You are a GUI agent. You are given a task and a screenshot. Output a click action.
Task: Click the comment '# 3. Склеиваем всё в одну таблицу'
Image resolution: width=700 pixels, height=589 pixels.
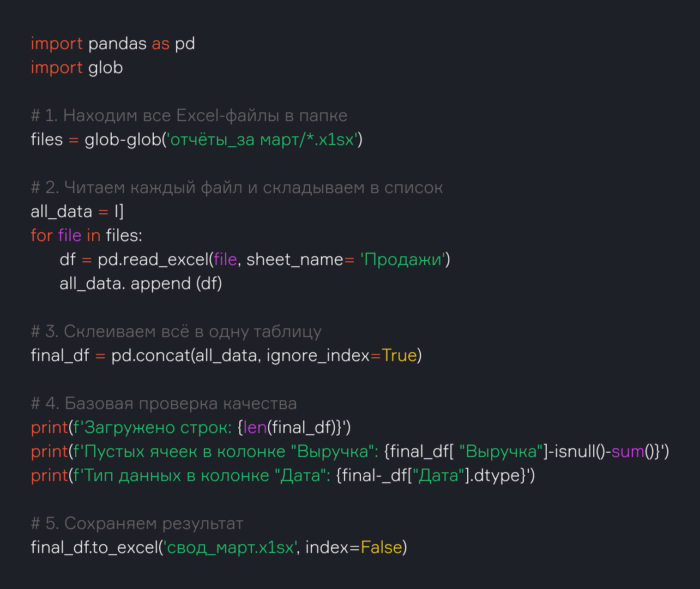coord(176,332)
